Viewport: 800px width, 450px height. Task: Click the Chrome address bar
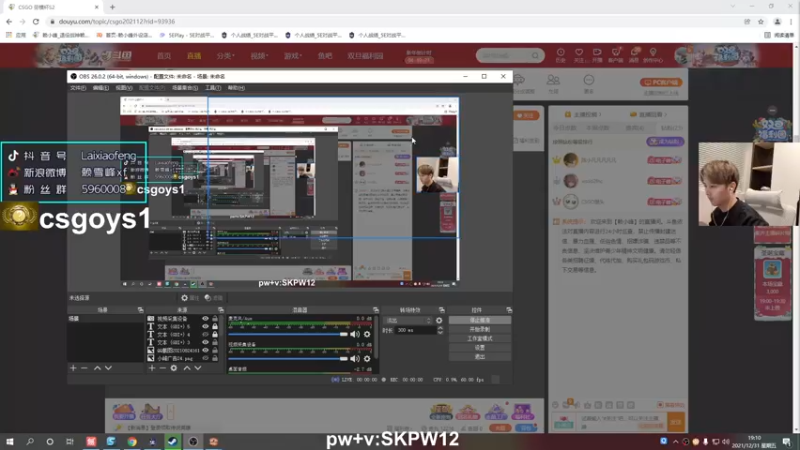click(x=393, y=21)
